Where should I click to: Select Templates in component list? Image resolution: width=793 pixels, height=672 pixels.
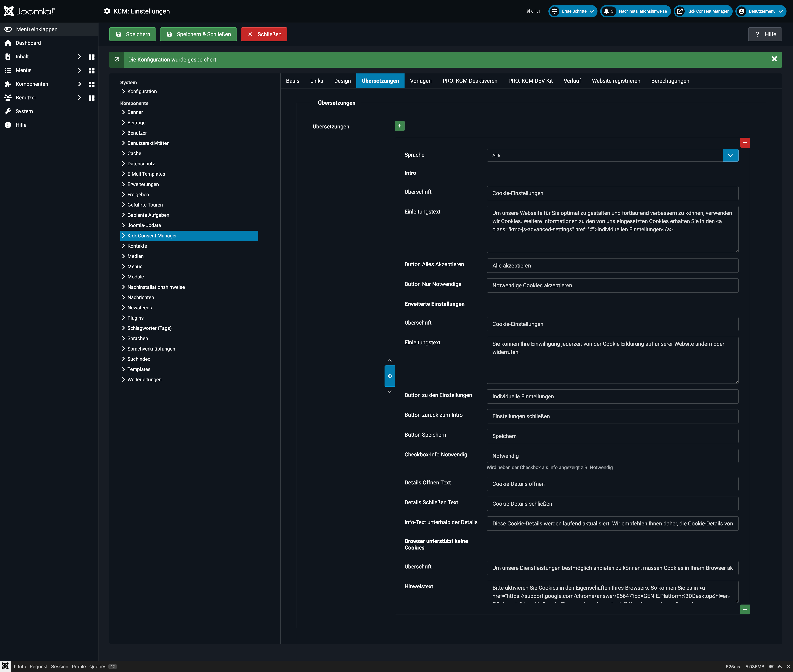[x=139, y=369]
